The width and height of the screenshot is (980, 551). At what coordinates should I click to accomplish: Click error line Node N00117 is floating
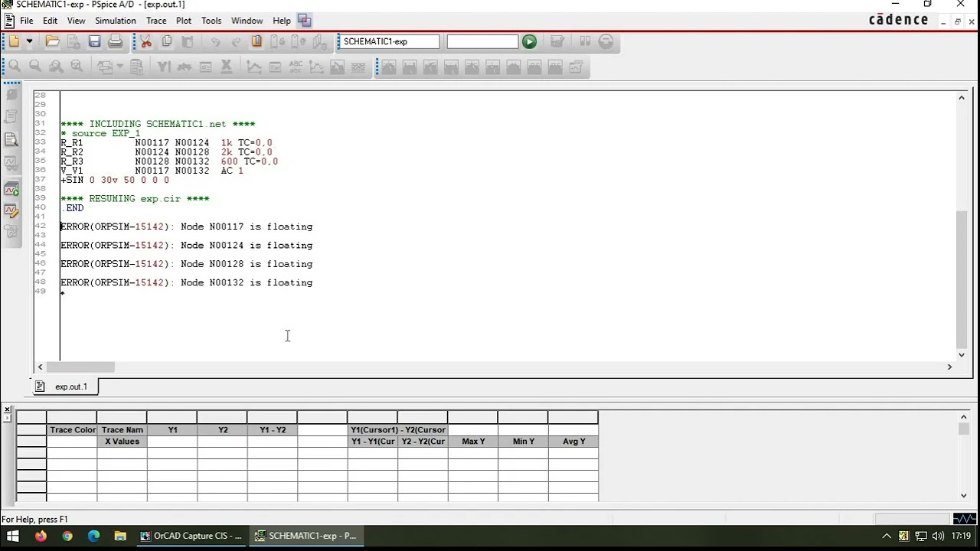tap(187, 227)
